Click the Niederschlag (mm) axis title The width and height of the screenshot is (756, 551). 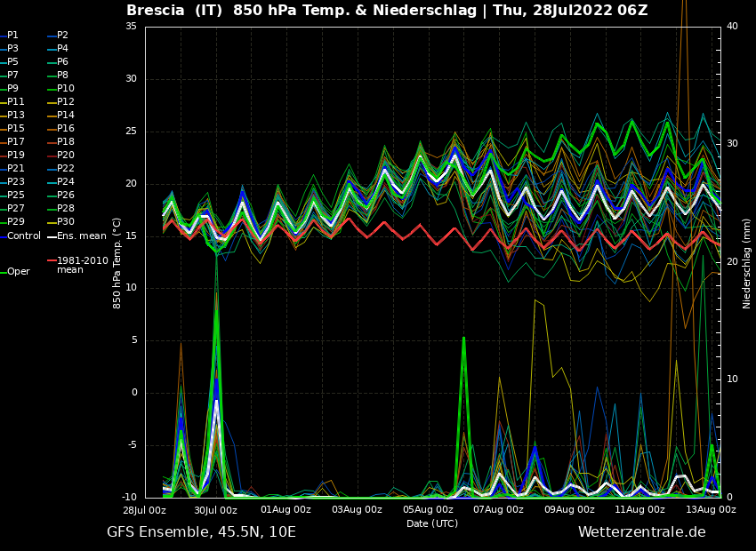click(x=747, y=263)
